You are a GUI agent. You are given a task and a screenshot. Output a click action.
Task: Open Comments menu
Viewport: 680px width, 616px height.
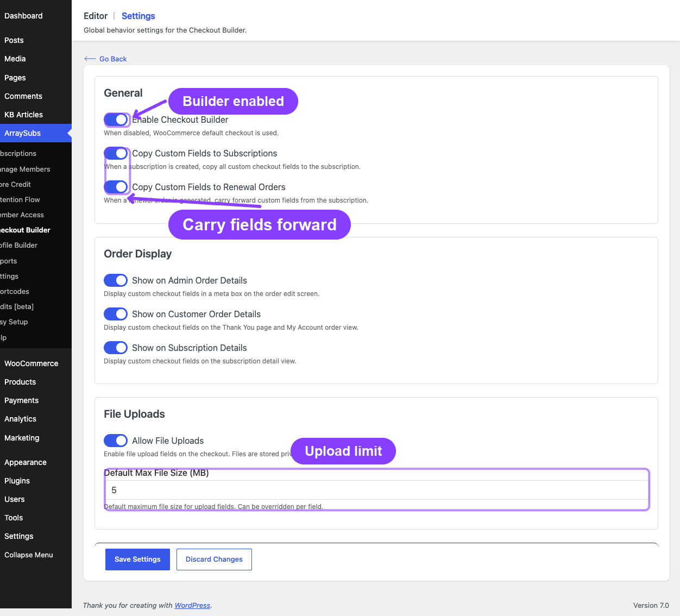click(36, 96)
